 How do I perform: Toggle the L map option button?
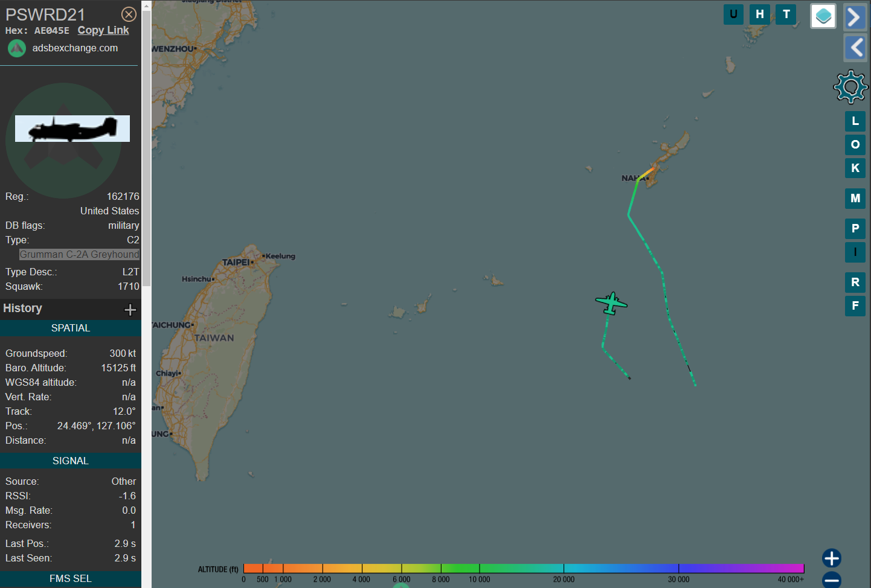pyautogui.click(x=855, y=121)
